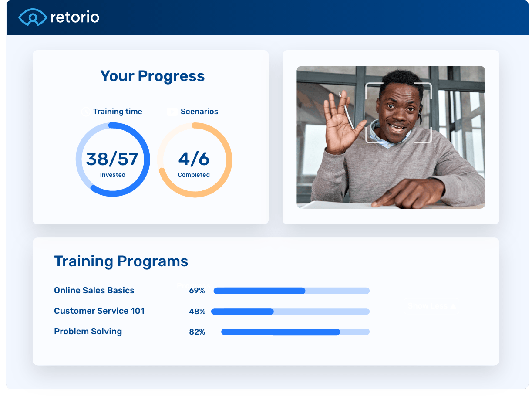
Task: Click the 38/57 Invested indicator
Action: pos(113,163)
